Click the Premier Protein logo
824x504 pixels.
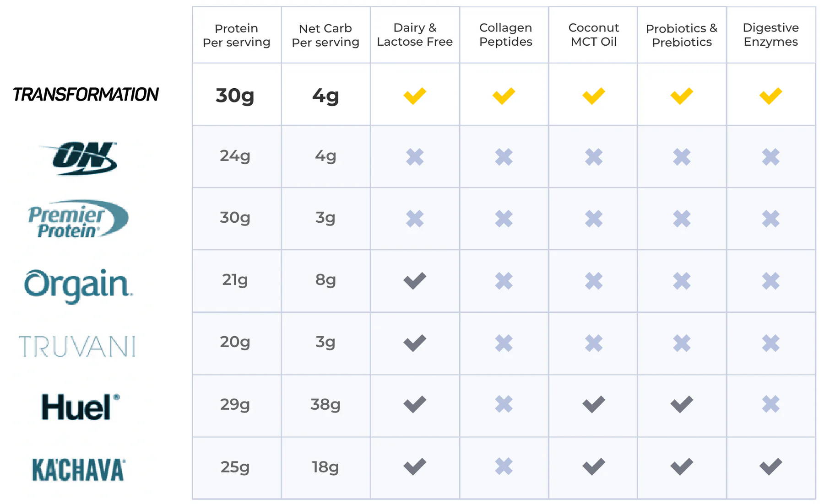78,219
